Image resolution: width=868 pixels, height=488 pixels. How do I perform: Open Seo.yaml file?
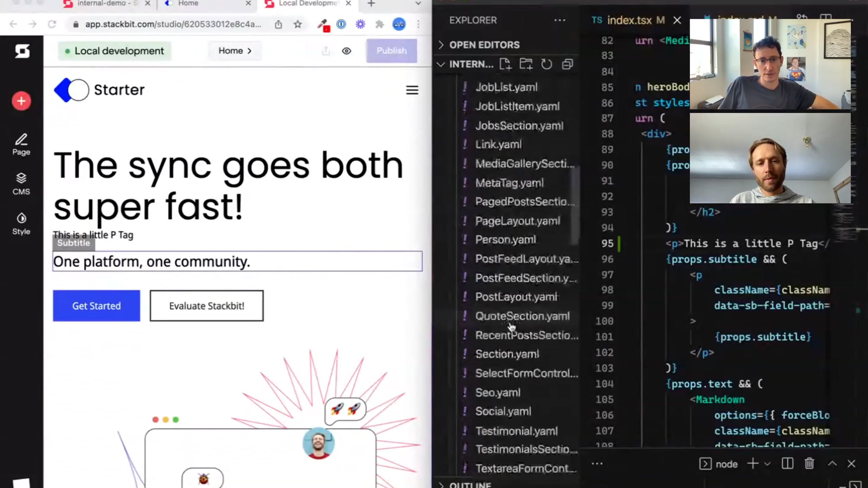[x=498, y=392]
